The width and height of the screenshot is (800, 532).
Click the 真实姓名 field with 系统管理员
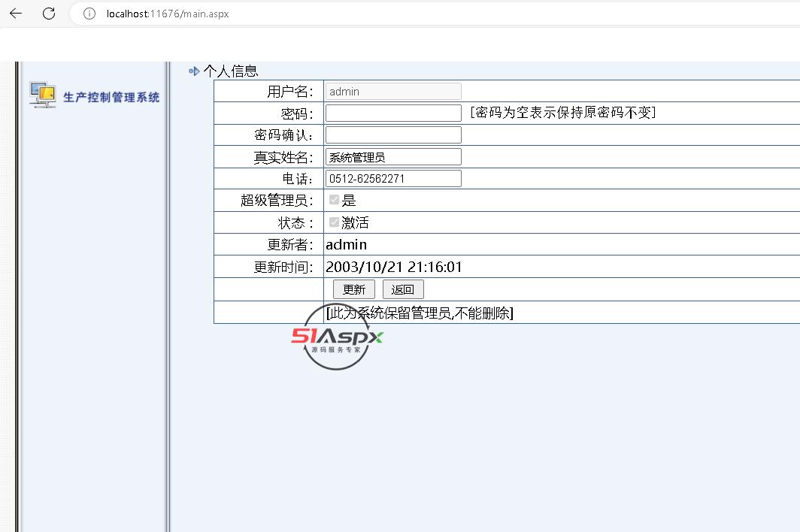pos(392,156)
